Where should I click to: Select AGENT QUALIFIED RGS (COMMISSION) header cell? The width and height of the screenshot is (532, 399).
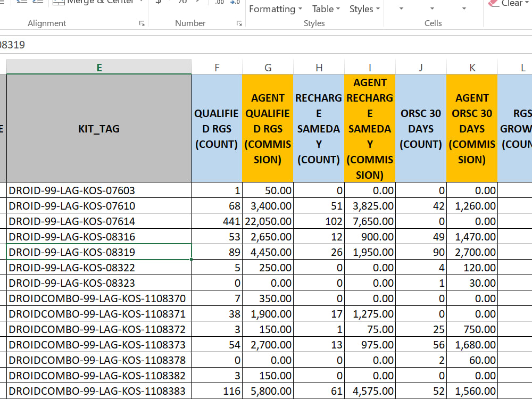(268, 128)
